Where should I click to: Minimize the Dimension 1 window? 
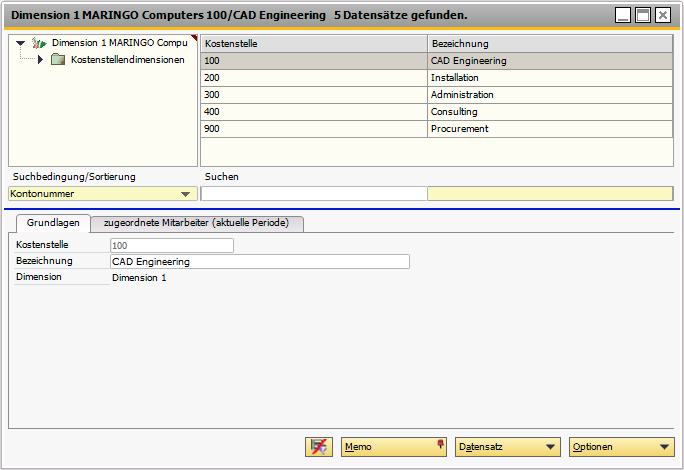pos(623,15)
